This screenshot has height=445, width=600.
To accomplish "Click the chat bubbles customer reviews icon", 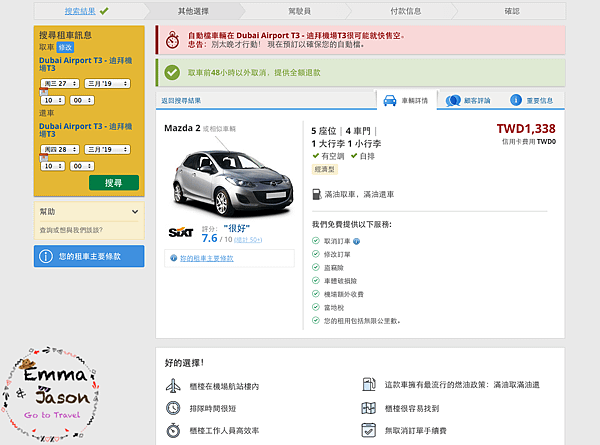I will pyautogui.click(x=453, y=101).
